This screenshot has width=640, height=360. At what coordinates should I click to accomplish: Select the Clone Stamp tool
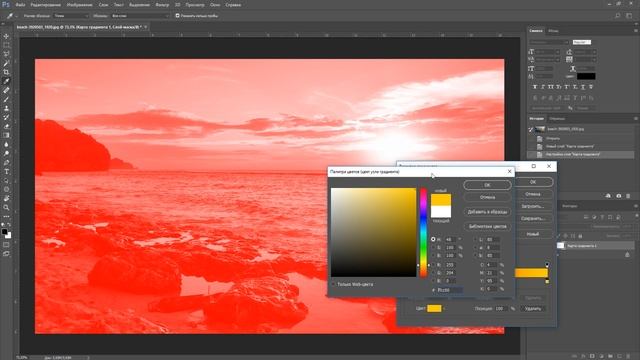(x=6, y=108)
